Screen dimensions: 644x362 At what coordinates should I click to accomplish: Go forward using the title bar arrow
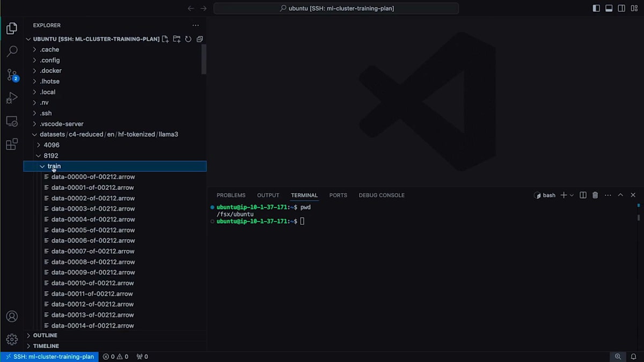pos(203,9)
